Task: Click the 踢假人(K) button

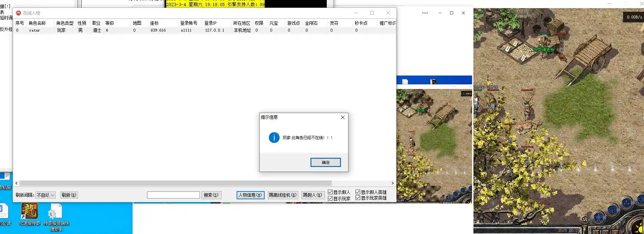Action: [313, 195]
